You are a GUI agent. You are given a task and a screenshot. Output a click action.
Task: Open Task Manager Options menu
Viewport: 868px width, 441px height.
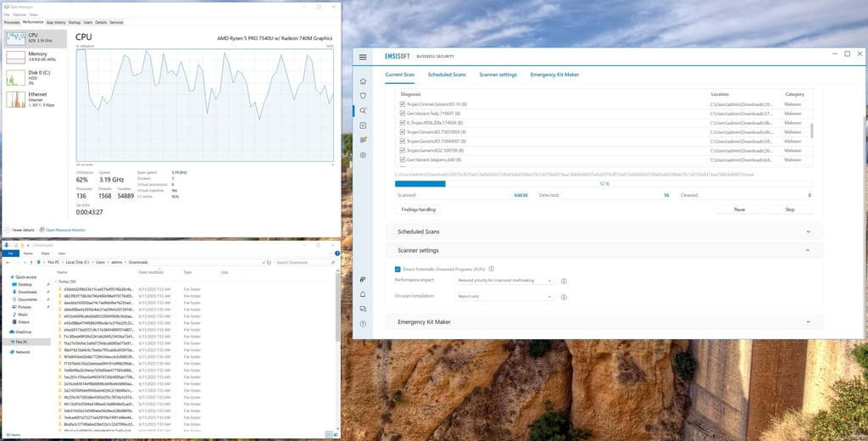tap(19, 14)
